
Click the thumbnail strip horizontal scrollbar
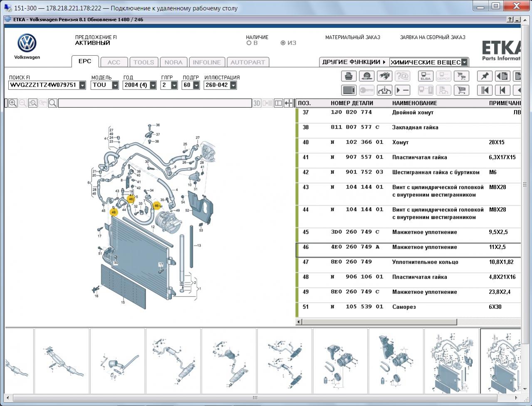tap(255, 398)
